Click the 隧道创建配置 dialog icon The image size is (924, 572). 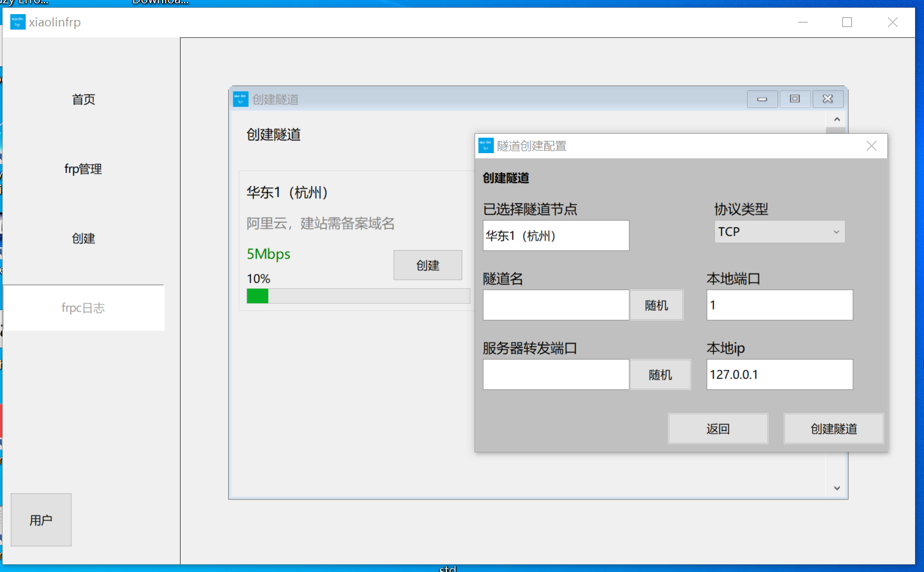click(x=485, y=145)
